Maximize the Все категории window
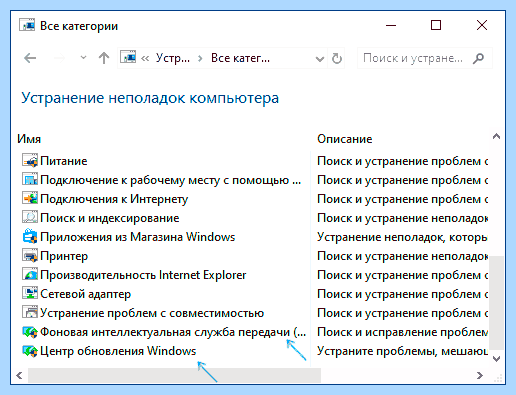 pyautogui.click(x=436, y=25)
